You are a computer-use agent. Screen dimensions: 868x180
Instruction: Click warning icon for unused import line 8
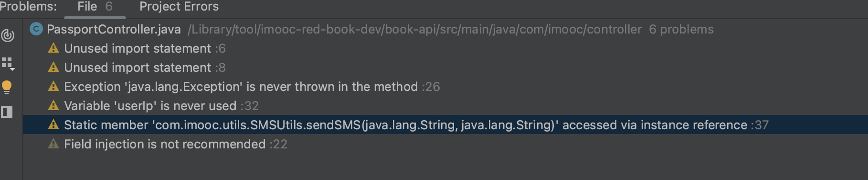click(53, 67)
